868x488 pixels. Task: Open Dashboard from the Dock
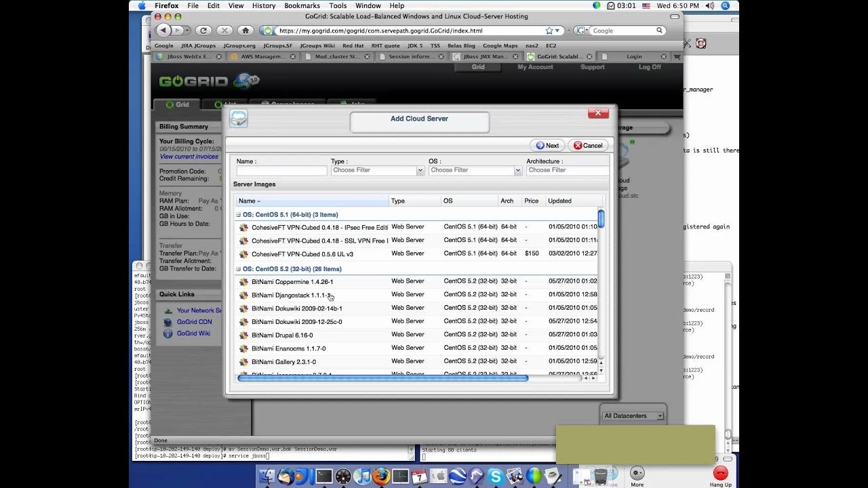[x=343, y=476]
